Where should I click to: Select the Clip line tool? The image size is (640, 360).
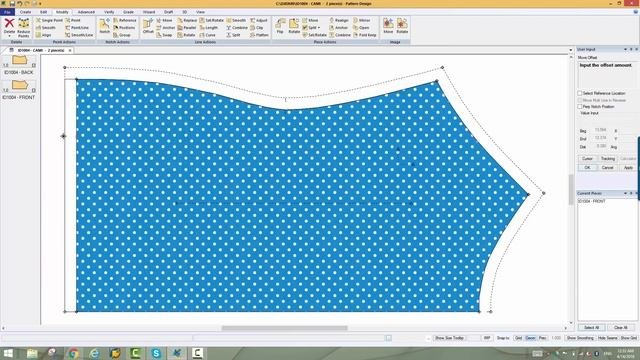coord(257,27)
